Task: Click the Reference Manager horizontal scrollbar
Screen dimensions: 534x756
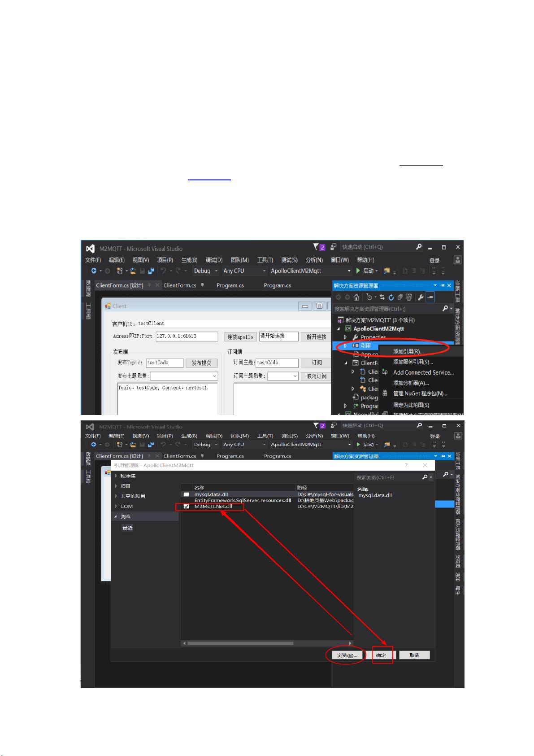Action: point(240,643)
